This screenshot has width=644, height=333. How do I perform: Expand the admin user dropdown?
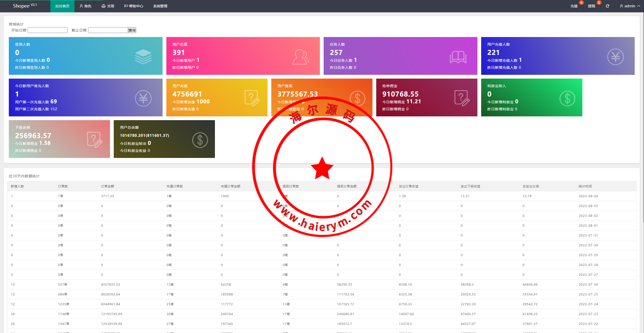(630, 6)
